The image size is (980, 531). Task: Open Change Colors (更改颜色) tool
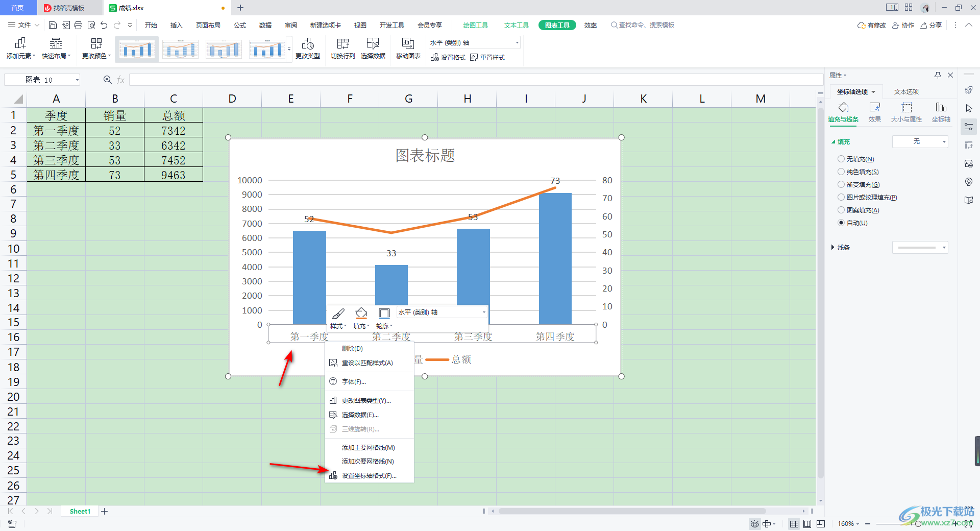[x=96, y=49]
